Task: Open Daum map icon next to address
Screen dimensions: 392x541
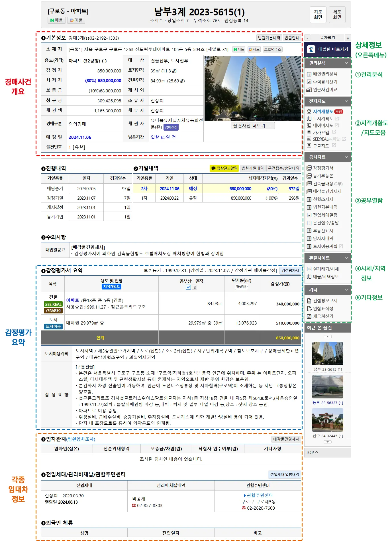Action: (254, 49)
